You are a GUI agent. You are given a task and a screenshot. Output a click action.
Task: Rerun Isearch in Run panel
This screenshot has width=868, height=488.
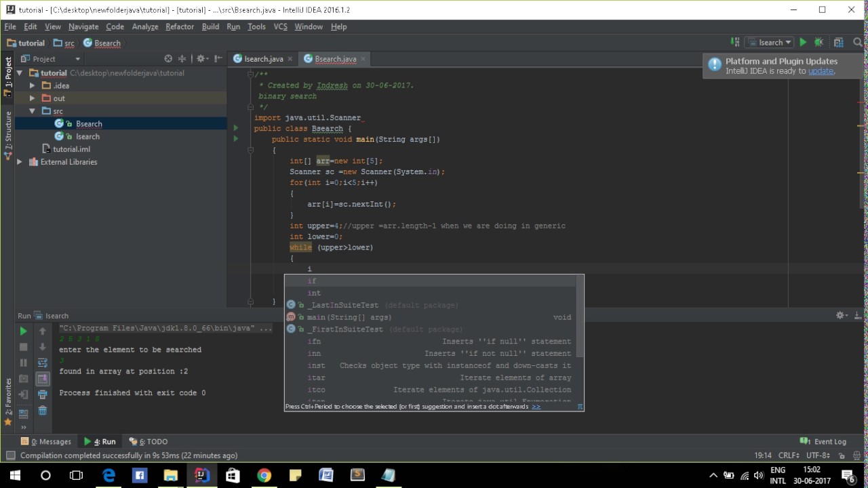[23, 331]
